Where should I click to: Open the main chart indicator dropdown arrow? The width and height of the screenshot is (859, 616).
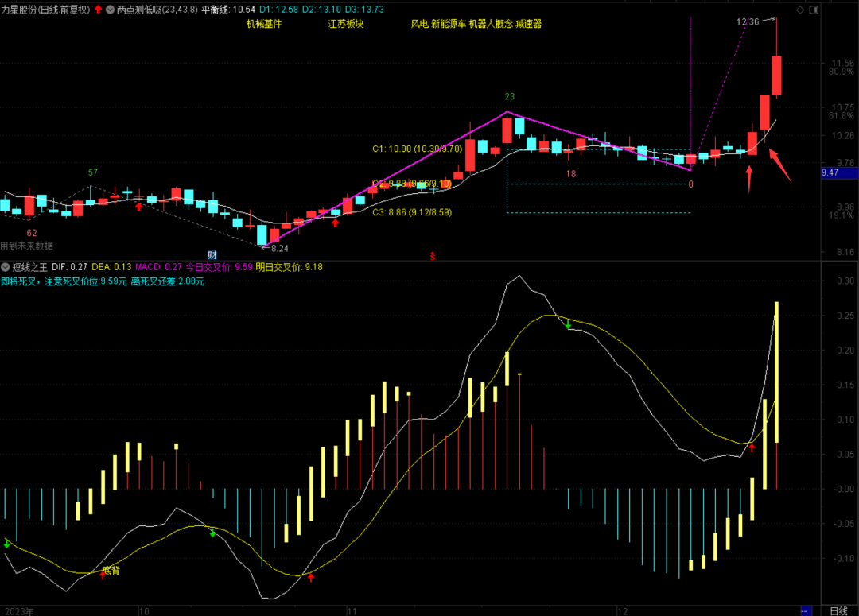(110, 10)
